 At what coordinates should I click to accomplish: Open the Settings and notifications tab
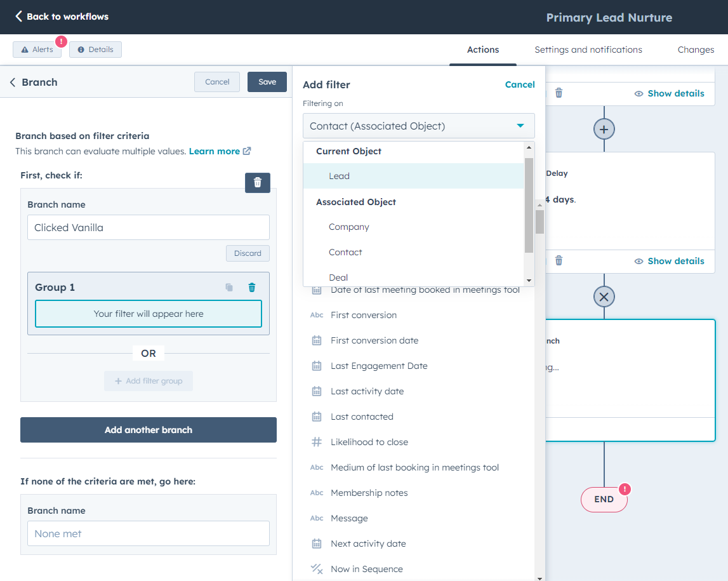point(588,50)
